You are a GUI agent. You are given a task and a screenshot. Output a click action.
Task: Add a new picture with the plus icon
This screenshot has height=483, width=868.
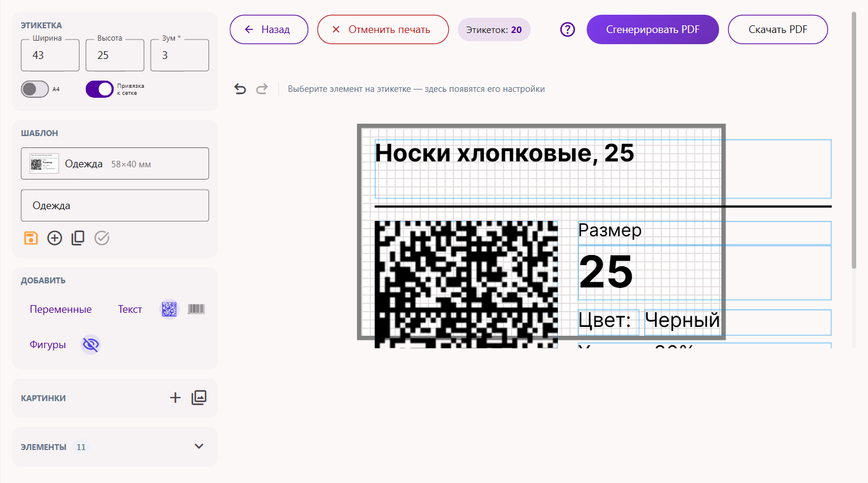(x=175, y=398)
